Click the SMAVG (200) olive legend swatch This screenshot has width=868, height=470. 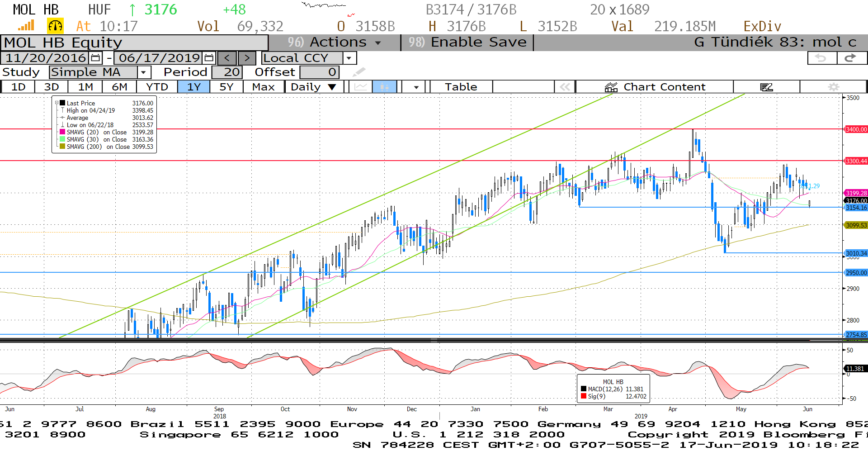[x=62, y=147]
